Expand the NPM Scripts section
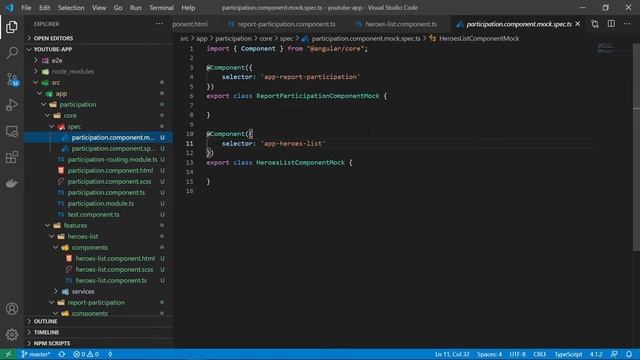640x360 pixels. coord(51,344)
